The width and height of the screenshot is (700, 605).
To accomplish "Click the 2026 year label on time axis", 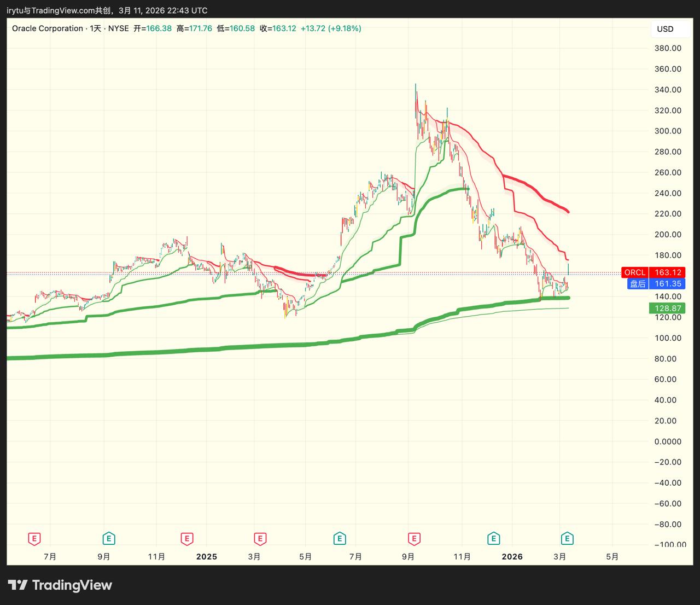I will click(512, 557).
